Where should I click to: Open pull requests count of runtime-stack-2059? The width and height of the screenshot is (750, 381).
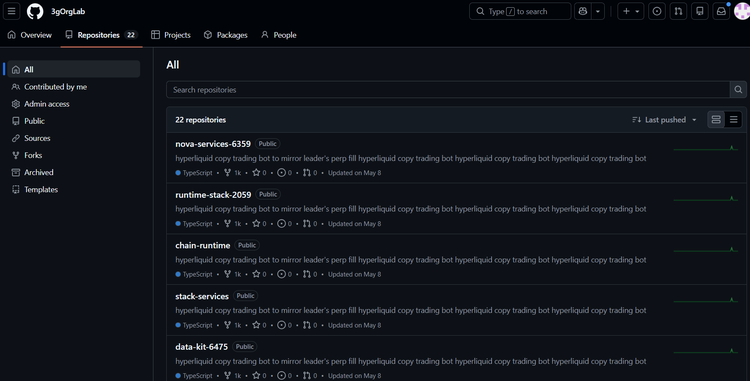310,223
